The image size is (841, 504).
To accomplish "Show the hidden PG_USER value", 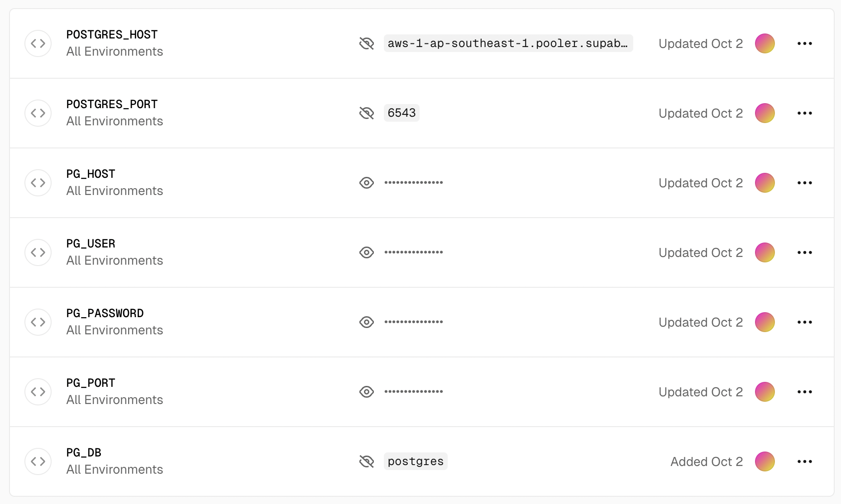I will [x=367, y=252].
